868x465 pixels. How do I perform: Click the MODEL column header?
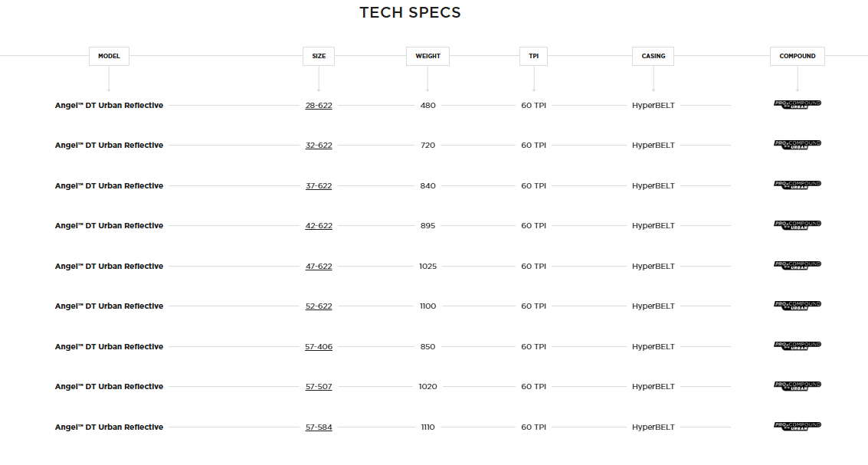[109, 56]
